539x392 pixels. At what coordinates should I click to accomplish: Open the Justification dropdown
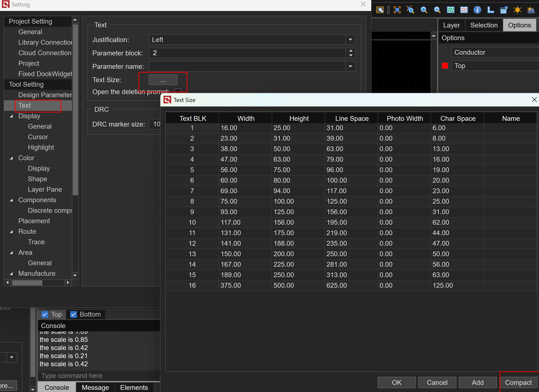pos(350,40)
